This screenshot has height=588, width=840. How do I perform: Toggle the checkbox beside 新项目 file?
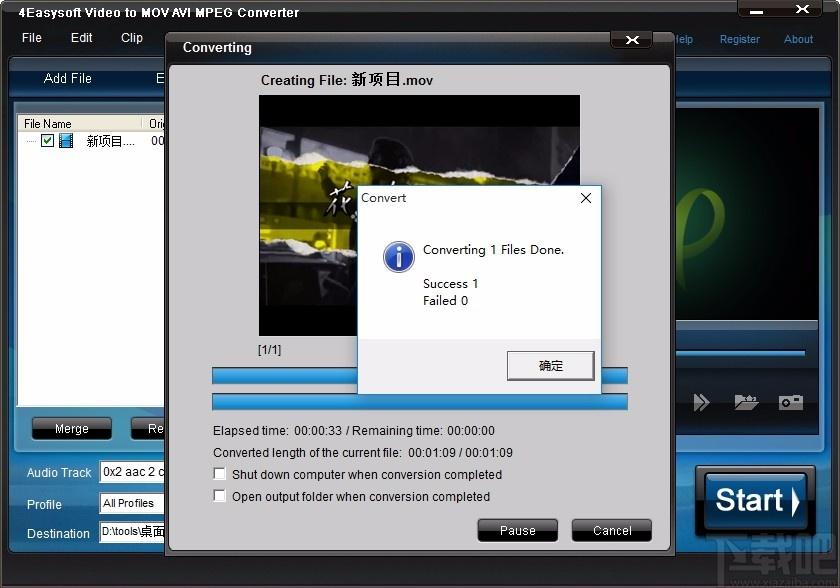(47, 141)
